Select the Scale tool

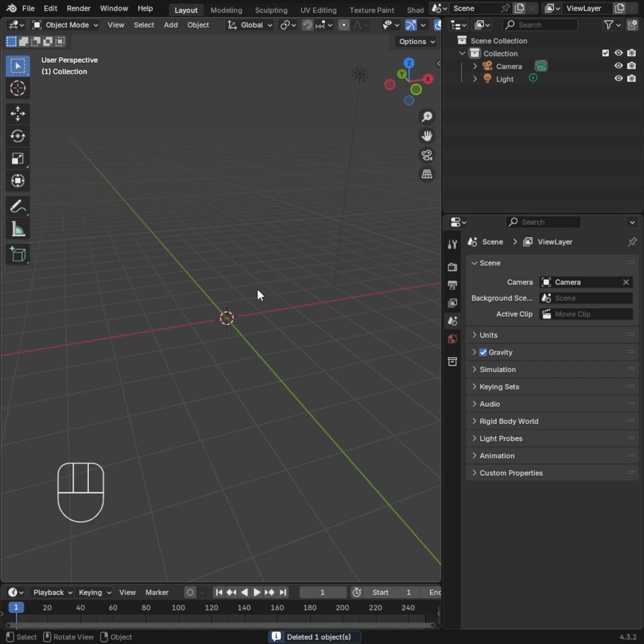[x=18, y=159]
